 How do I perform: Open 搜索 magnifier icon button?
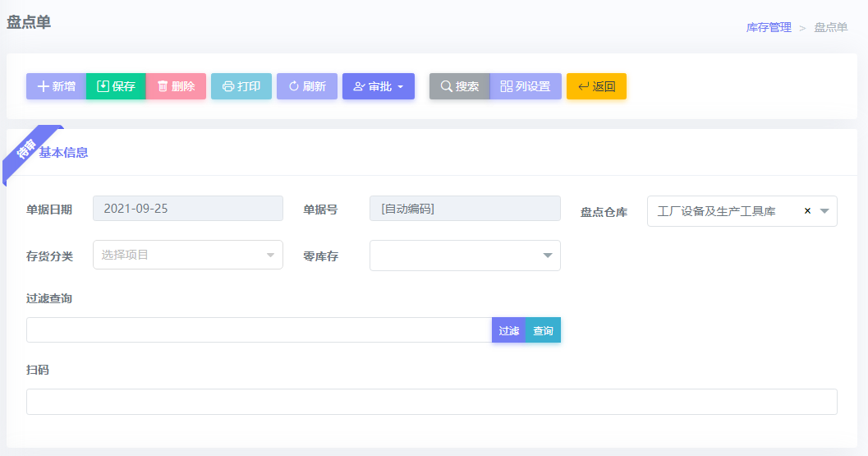(x=460, y=86)
